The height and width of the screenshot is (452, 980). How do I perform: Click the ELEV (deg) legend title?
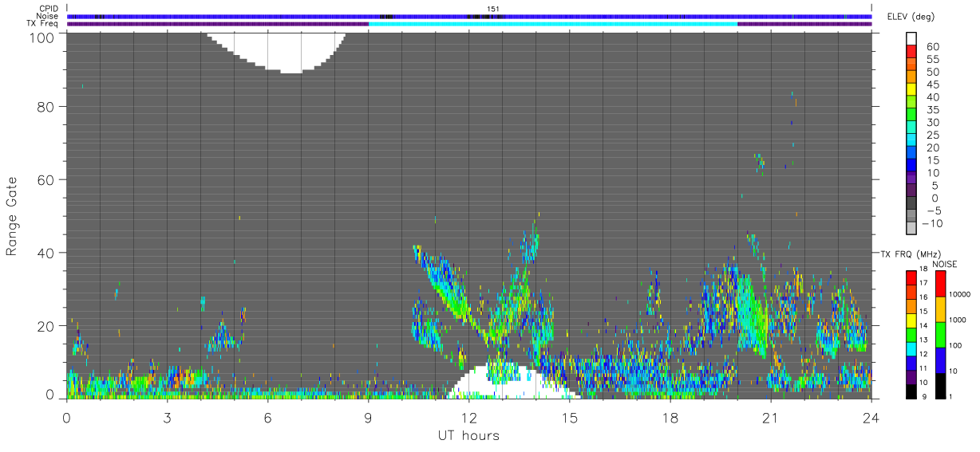[911, 18]
